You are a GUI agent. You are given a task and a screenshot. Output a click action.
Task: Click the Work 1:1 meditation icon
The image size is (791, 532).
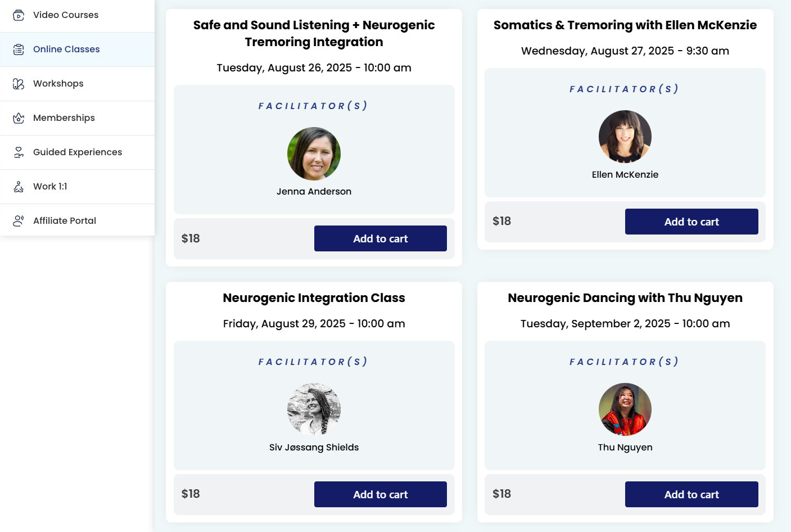[x=19, y=187]
